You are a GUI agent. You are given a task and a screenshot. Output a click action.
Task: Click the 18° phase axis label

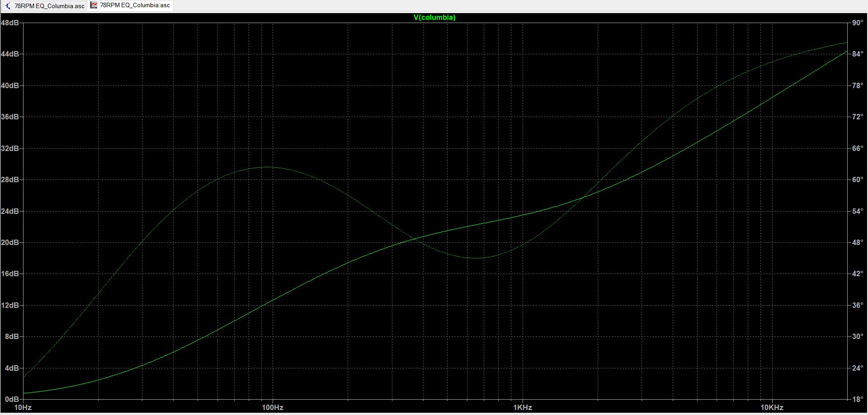pyautogui.click(x=858, y=399)
